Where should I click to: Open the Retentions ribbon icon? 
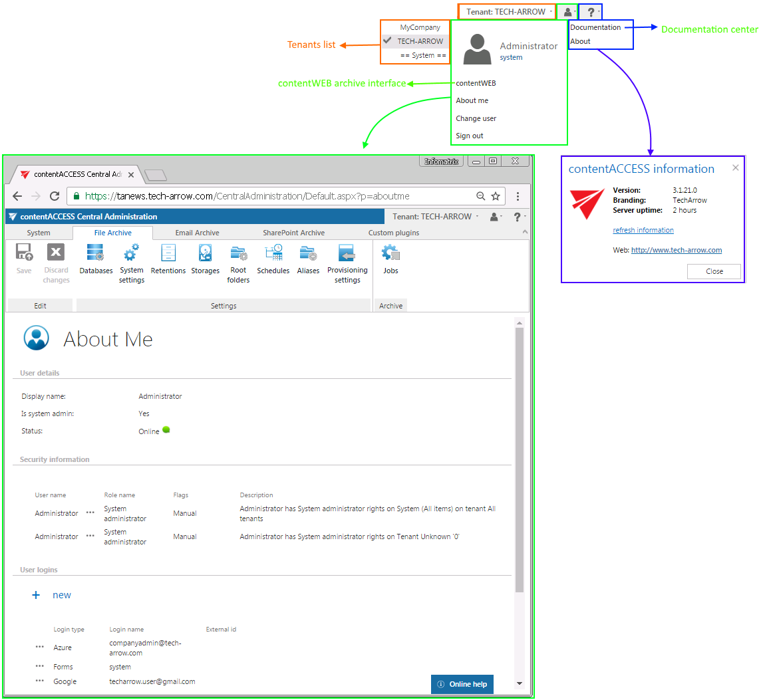(x=168, y=260)
